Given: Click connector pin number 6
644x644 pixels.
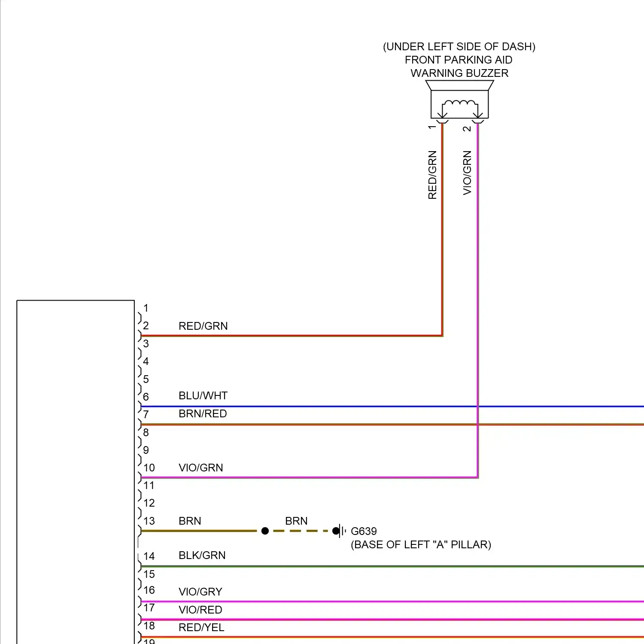Looking at the screenshot, I should (146, 397).
